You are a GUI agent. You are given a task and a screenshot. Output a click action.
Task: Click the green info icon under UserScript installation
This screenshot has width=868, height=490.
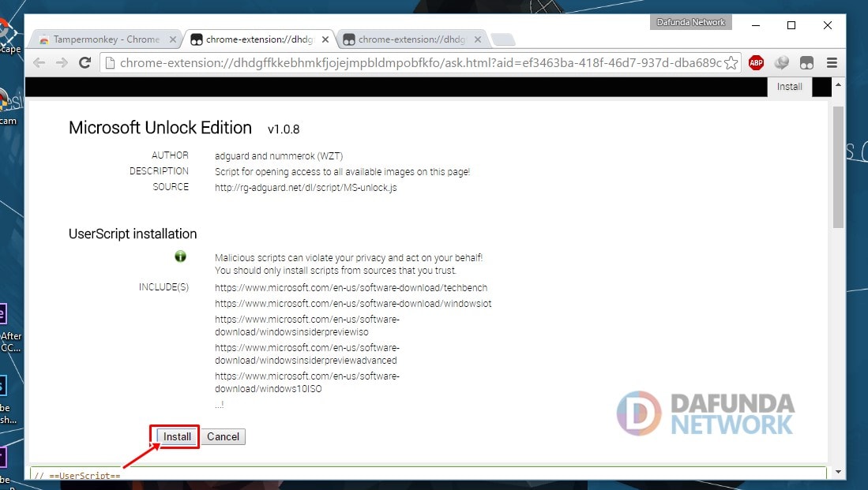pos(180,256)
